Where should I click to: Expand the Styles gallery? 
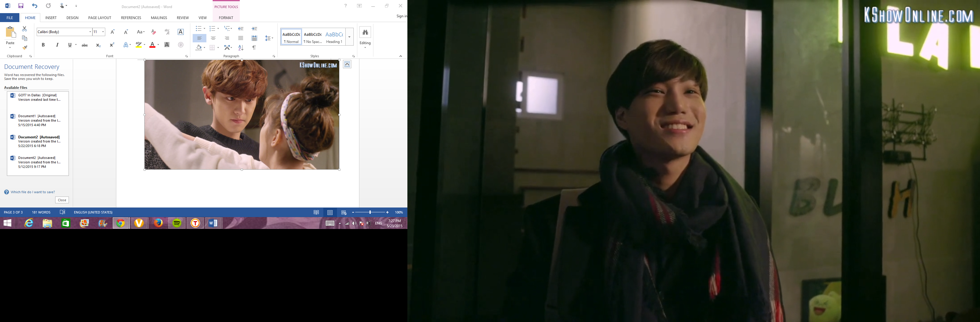click(x=349, y=37)
